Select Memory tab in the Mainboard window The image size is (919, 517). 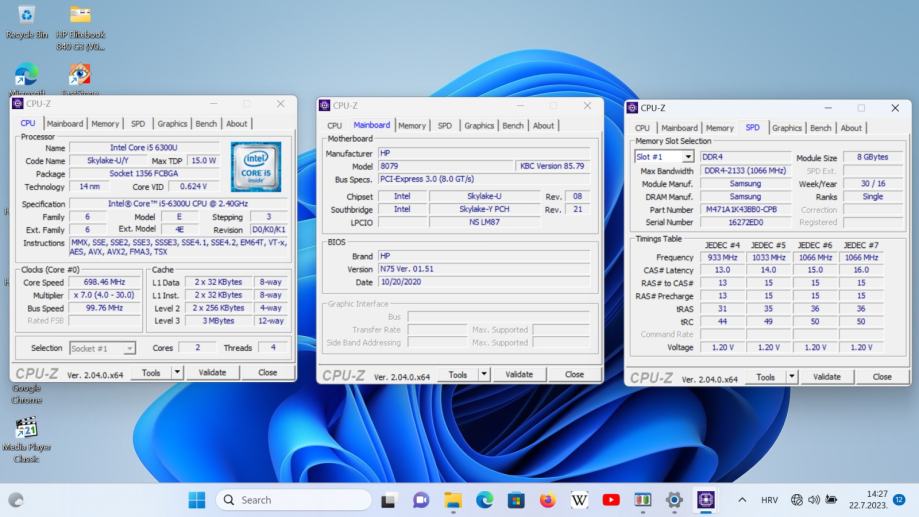411,126
